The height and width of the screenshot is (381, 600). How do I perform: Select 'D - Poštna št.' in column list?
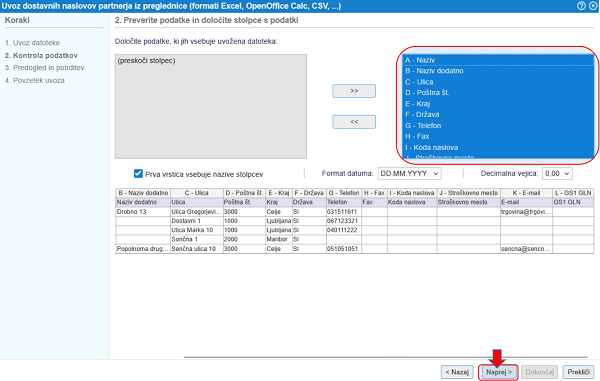[498, 93]
